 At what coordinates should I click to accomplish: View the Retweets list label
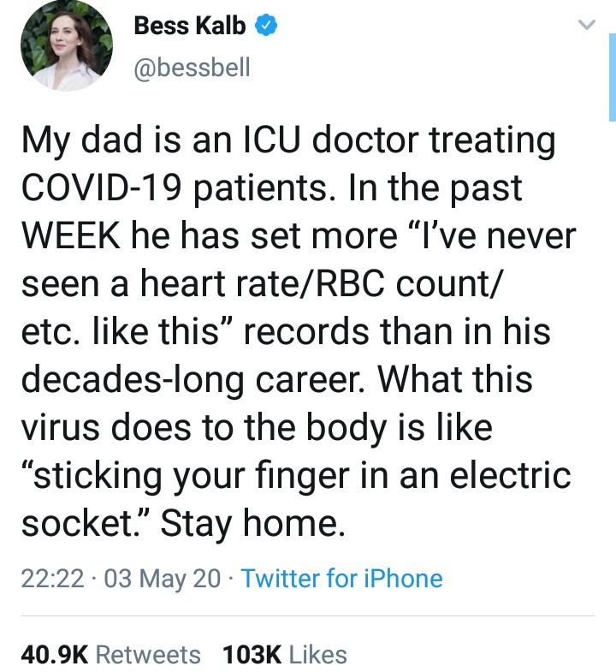click(x=148, y=655)
